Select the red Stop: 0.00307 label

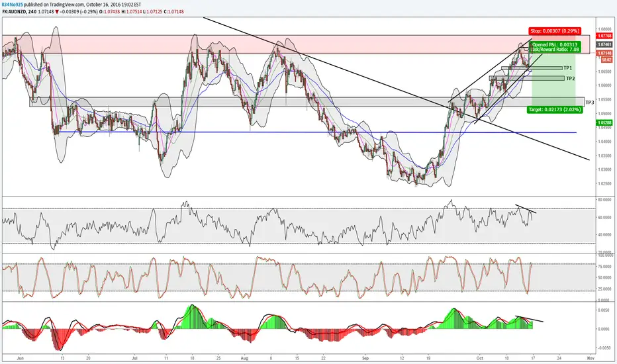[x=554, y=31]
